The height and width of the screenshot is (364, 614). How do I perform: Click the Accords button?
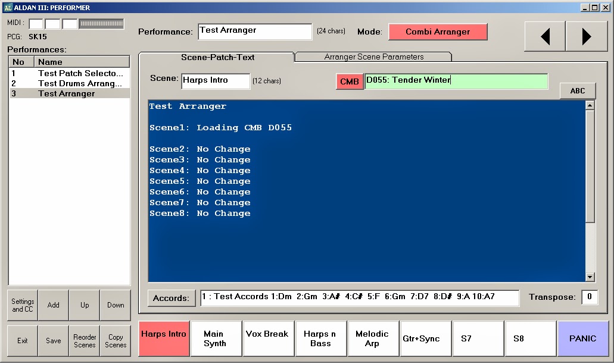tap(171, 298)
